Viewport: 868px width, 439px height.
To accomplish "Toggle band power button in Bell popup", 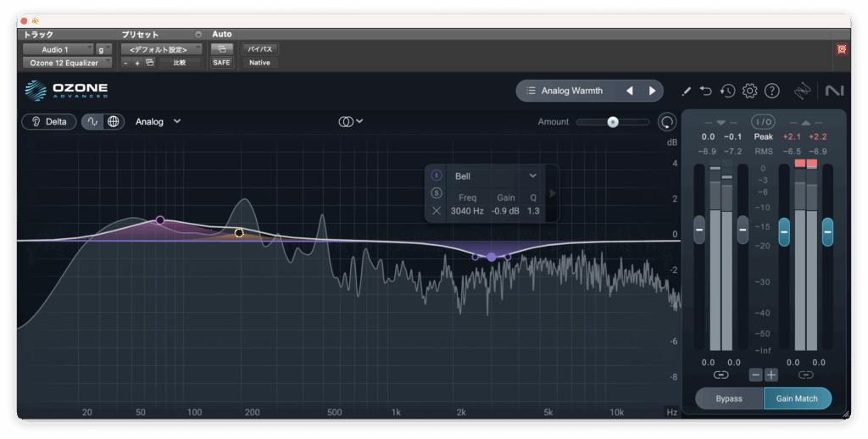I will pyautogui.click(x=437, y=175).
